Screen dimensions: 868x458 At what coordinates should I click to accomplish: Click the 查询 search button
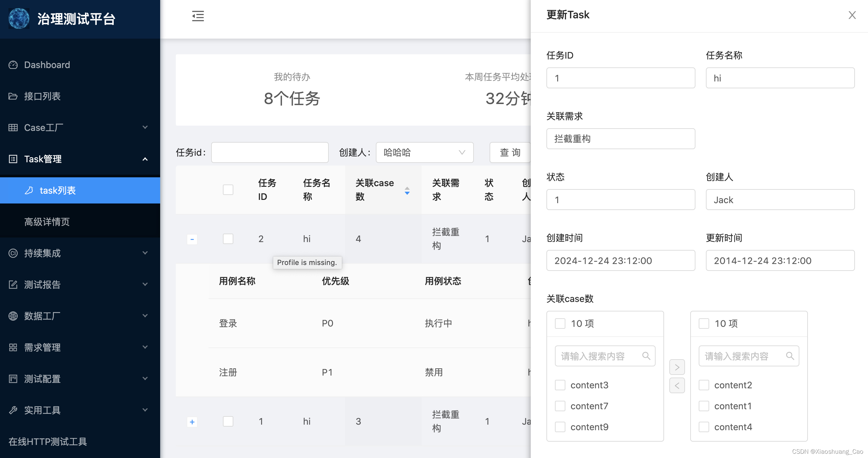click(510, 152)
